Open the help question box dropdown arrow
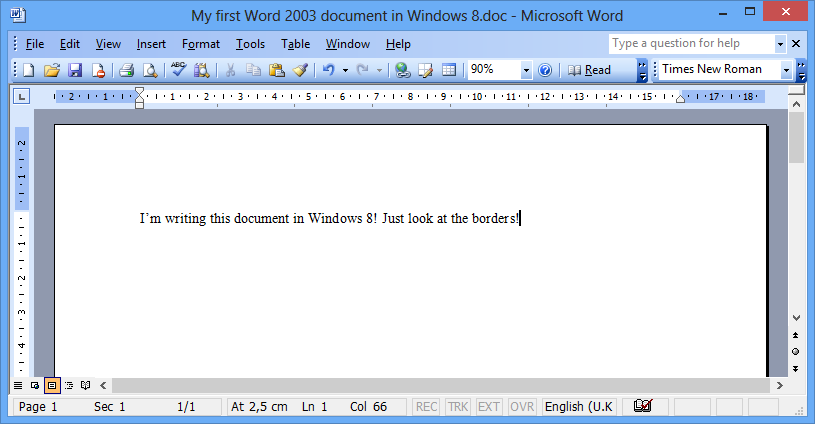 pos(780,44)
